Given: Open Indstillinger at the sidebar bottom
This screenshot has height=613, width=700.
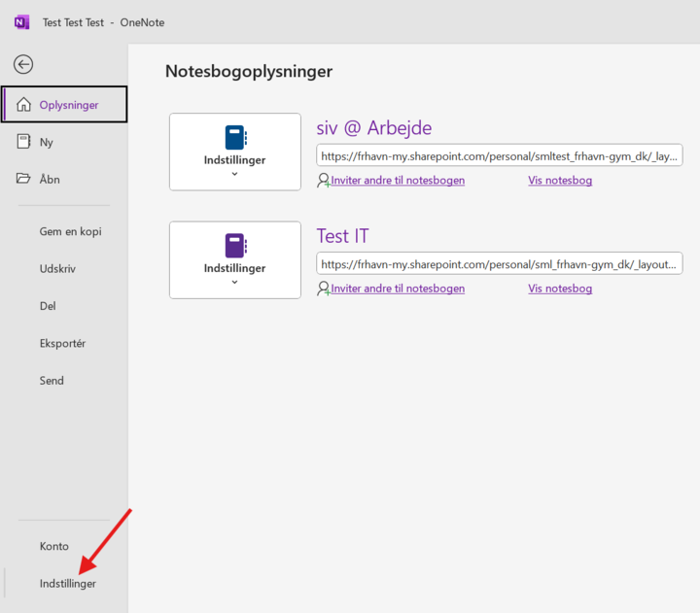Looking at the screenshot, I should pos(68,584).
